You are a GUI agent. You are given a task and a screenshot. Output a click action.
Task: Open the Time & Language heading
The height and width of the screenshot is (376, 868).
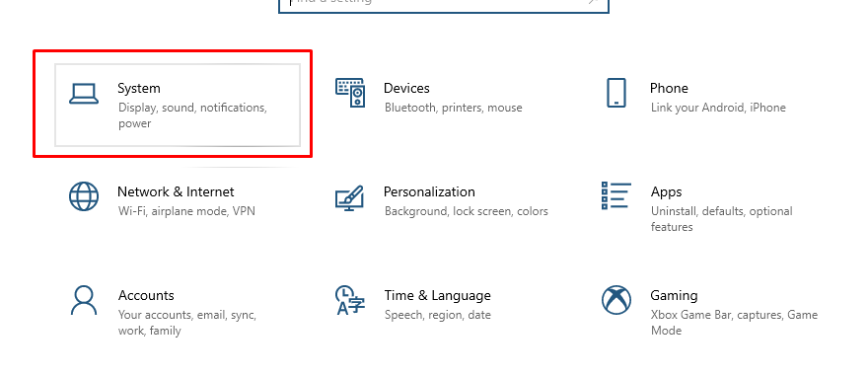pyautogui.click(x=437, y=296)
